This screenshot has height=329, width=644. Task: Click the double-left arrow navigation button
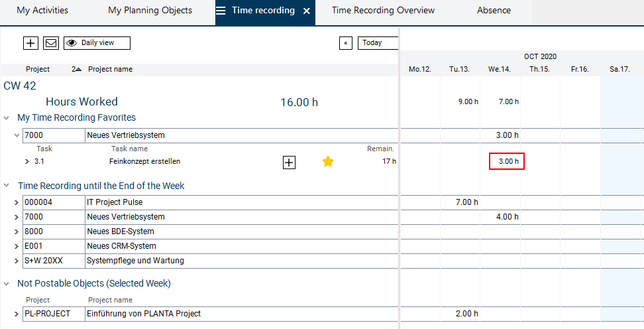345,43
